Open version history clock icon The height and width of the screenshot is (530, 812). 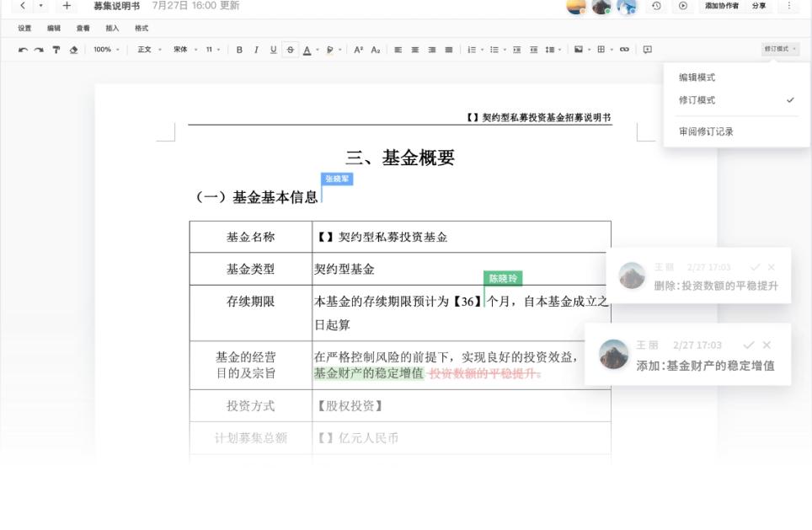pyautogui.click(x=656, y=6)
